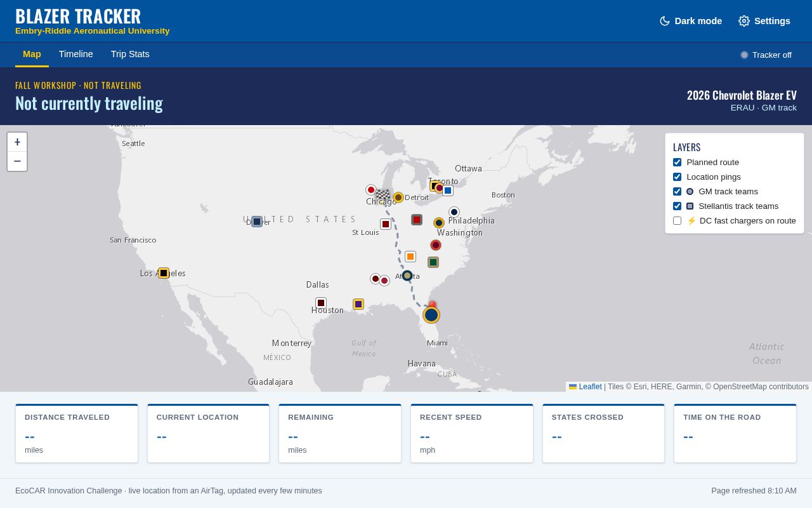Open the Map tab
The image size is (812, 508).
32,54
